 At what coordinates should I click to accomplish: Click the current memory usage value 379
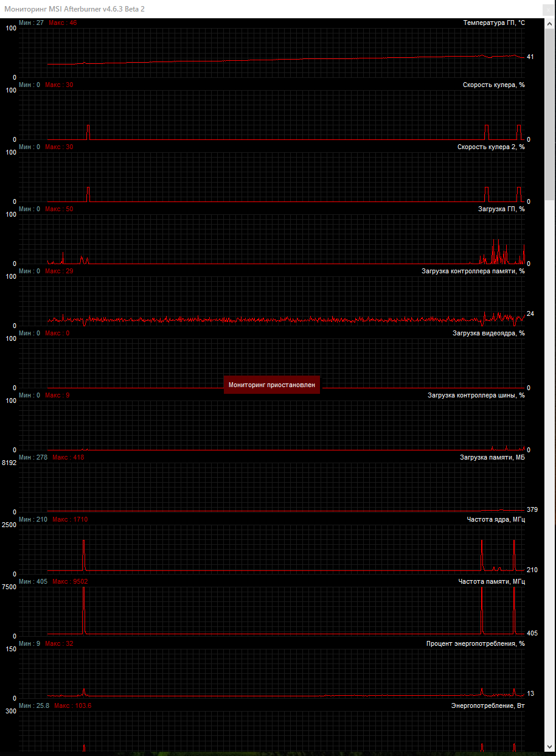[532, 509]
